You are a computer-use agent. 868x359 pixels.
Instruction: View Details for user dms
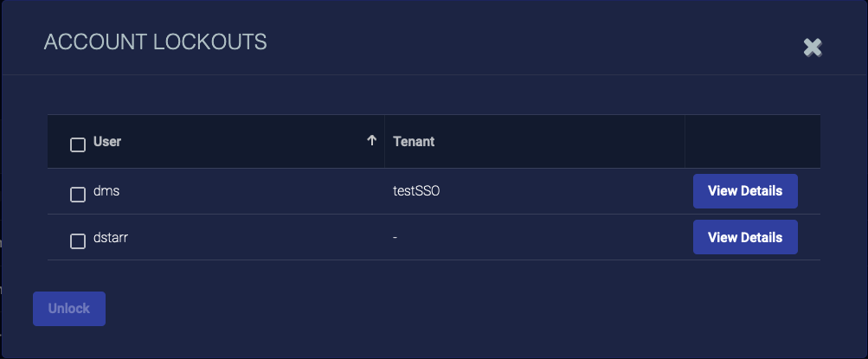745,191
